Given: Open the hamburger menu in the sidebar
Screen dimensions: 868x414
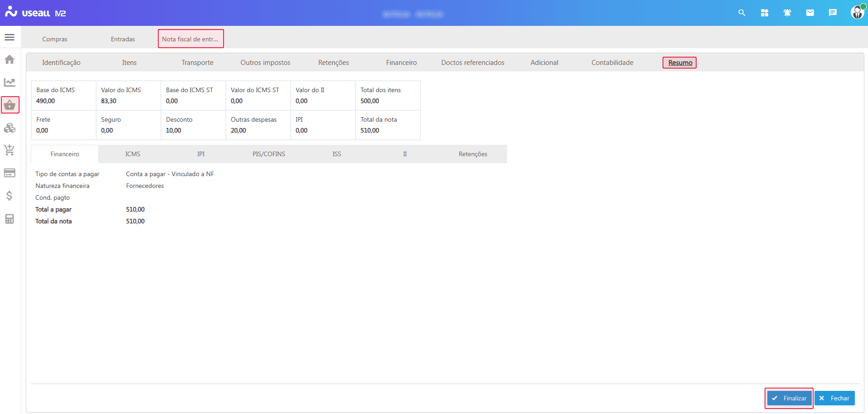Looking at the screenshot, I should tap(10, 37).
